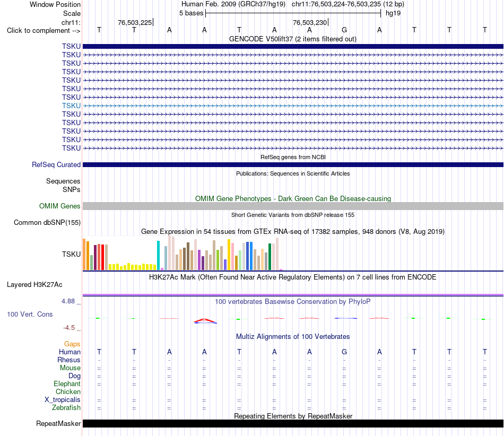Click the 76,503,225 position marker
The height and width of the screenshot is (436, 504).
pyautogui.click(x=135, y=22)
